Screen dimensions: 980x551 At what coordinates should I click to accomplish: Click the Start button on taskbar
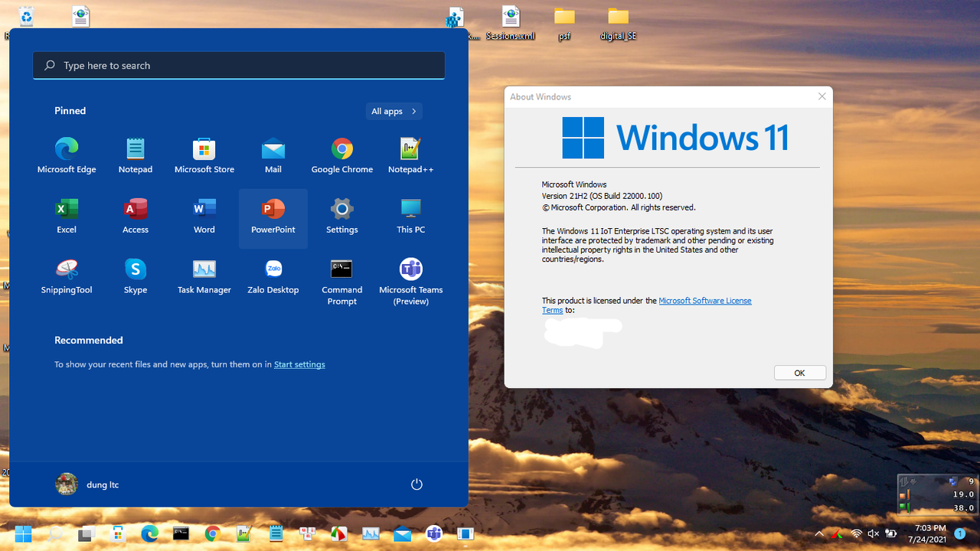pyautogui.click(x=23, y=533)
